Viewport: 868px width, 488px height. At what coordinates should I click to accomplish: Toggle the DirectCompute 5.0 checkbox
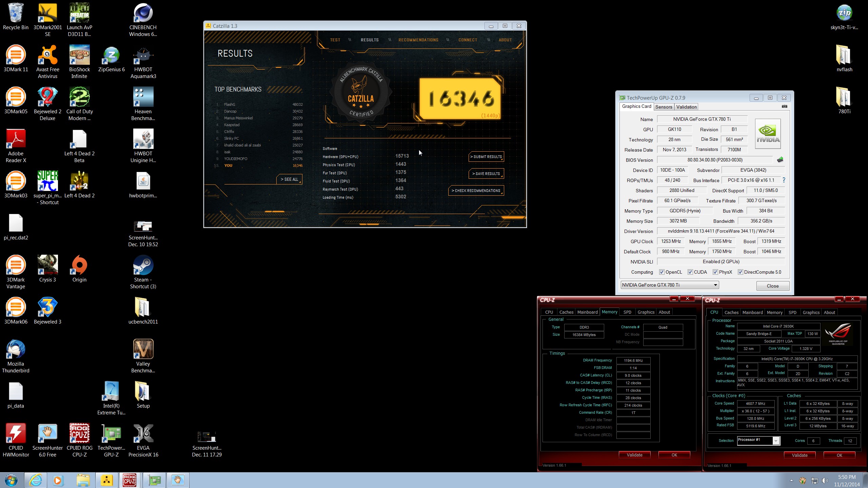[x=740, y=272]
